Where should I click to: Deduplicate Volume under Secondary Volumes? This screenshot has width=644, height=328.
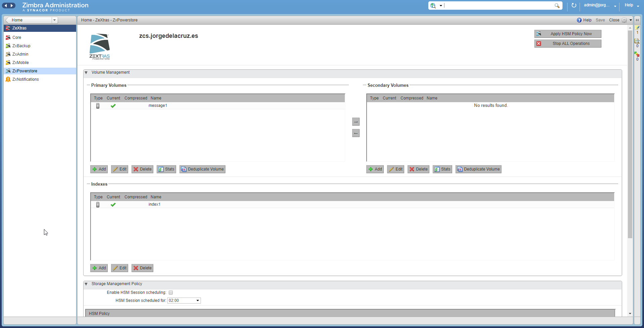tap(478, 169)
